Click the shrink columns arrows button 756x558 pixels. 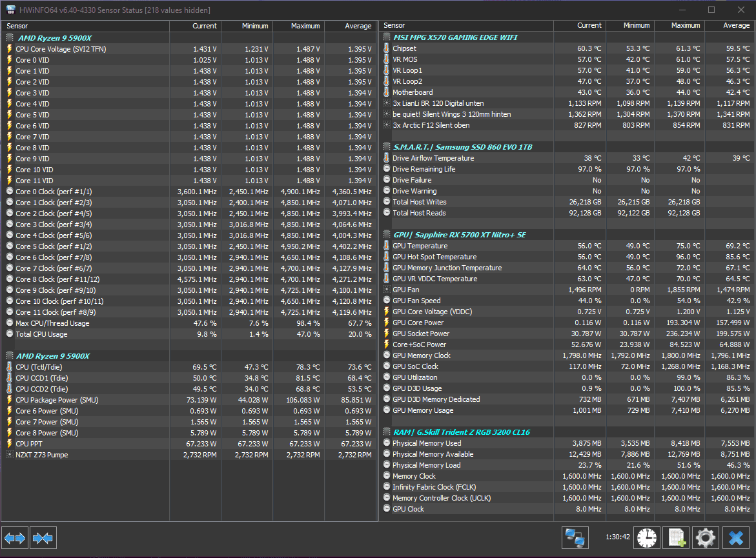coord(43,538)
